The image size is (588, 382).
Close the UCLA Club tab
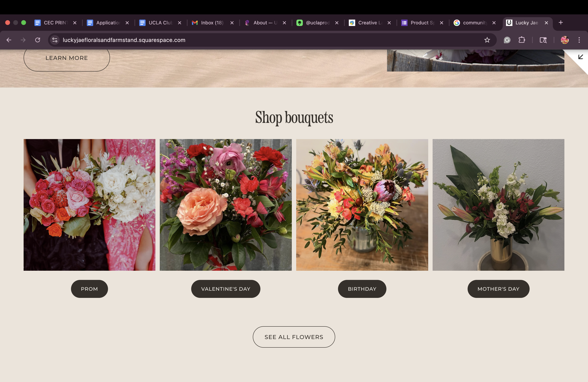180,23
